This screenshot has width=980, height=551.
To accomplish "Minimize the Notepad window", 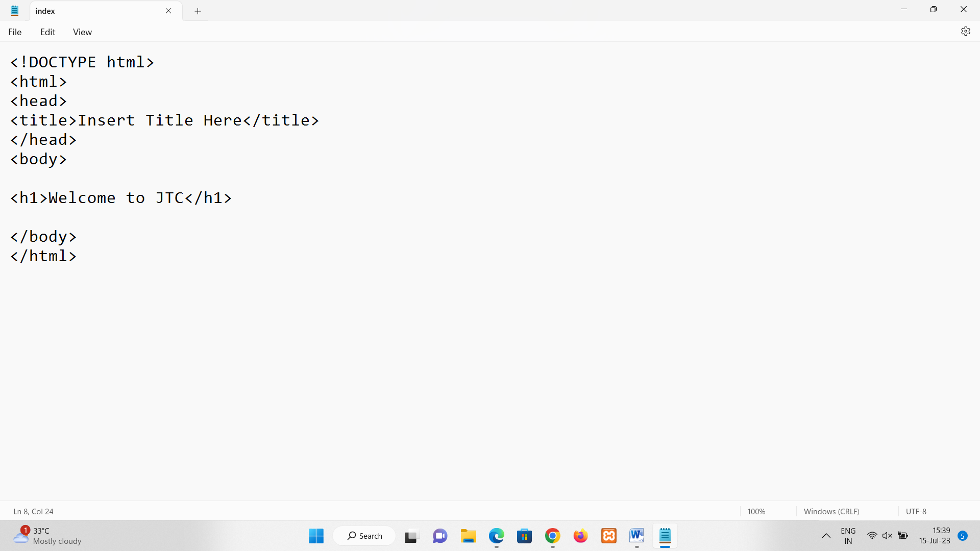I will click(904, 10).
